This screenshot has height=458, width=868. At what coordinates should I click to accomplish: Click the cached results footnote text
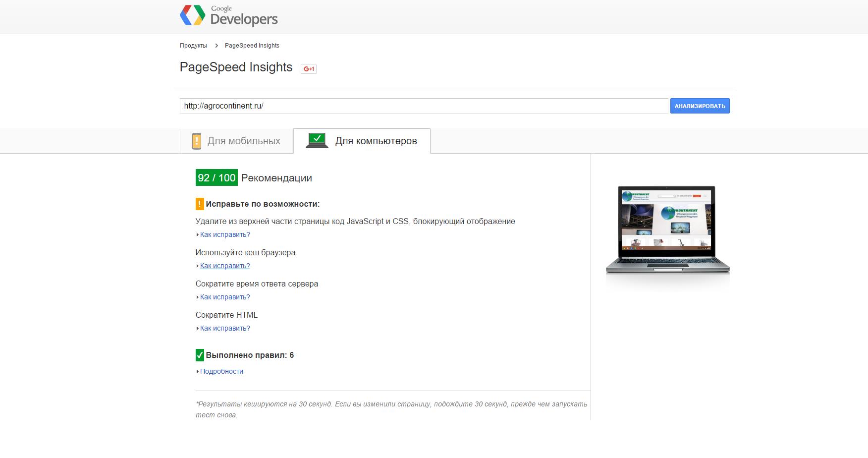pos(391,409)
